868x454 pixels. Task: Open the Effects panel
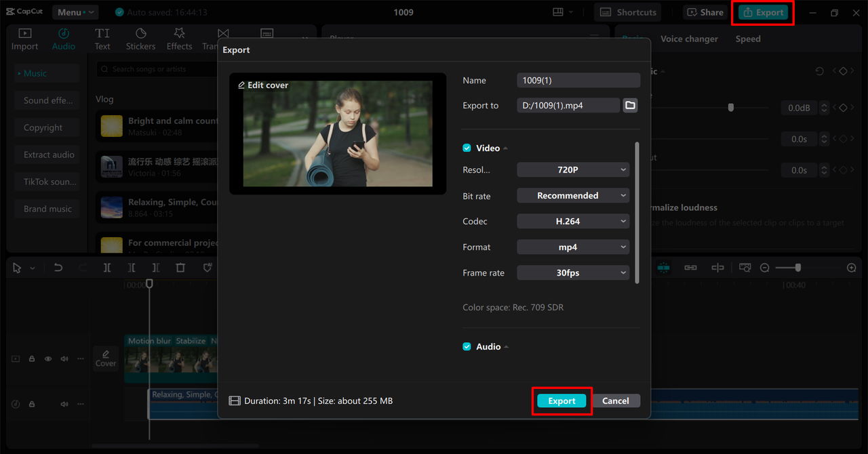(179, 39)
